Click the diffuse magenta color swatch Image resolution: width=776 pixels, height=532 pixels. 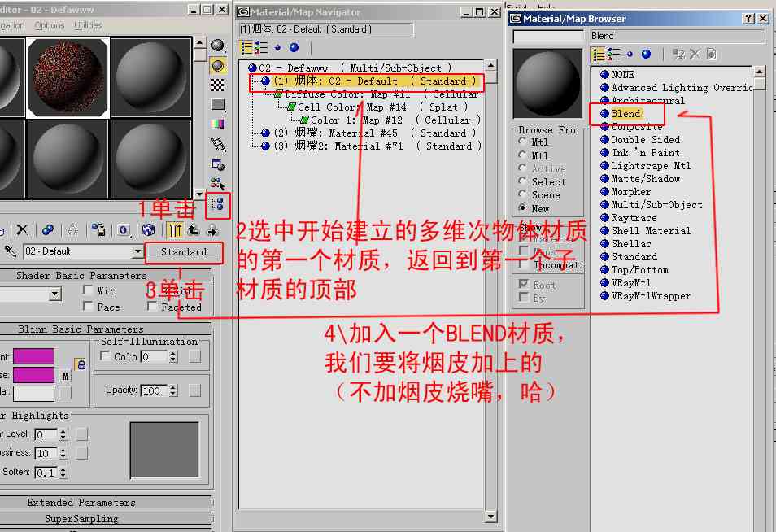coord(33,375)
